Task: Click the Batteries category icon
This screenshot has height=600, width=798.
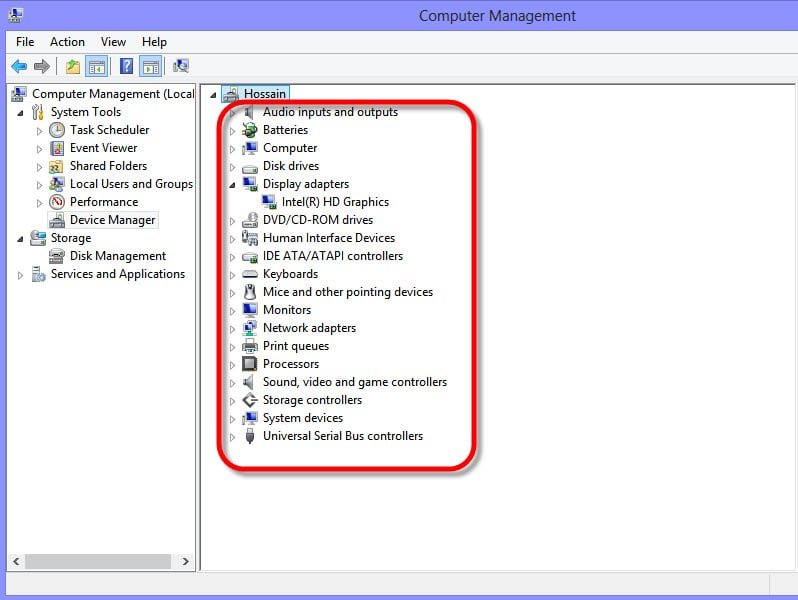Action: click(250, 130)
